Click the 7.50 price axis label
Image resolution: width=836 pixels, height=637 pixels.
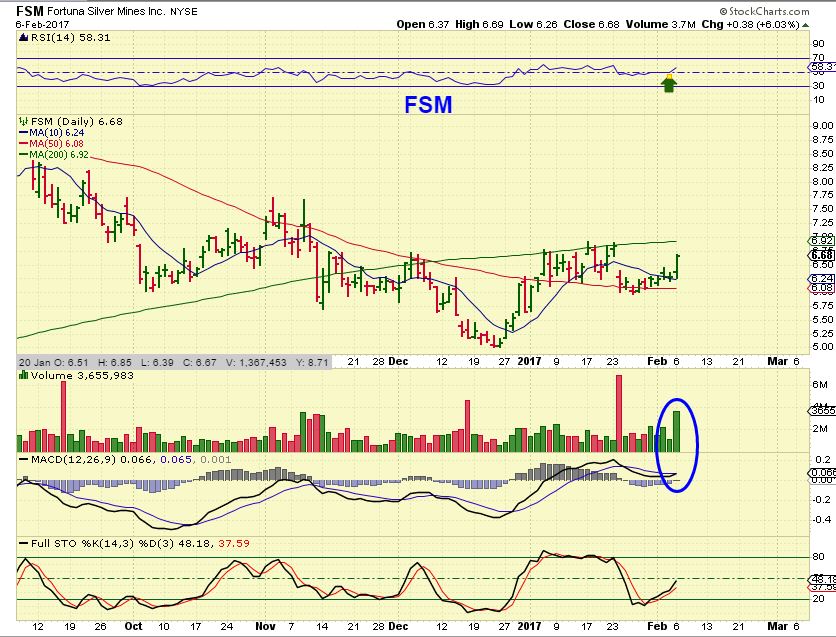(x=823, y=209)
